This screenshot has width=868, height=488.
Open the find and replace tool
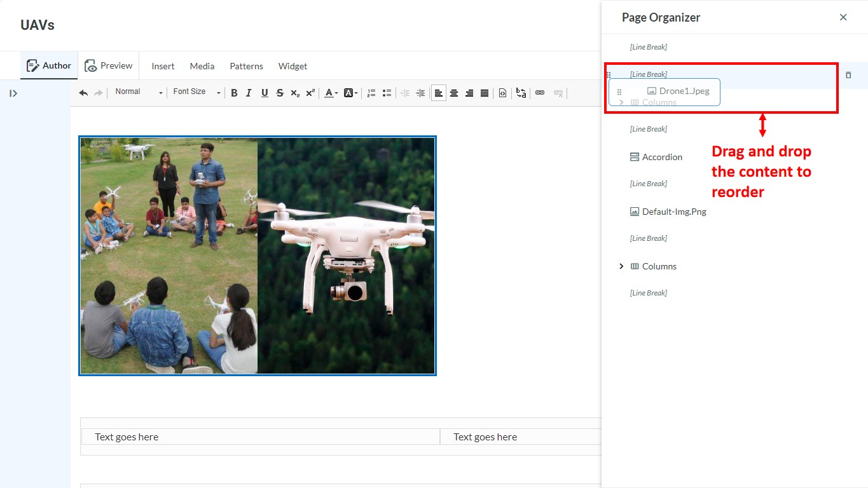coord(521,93)
